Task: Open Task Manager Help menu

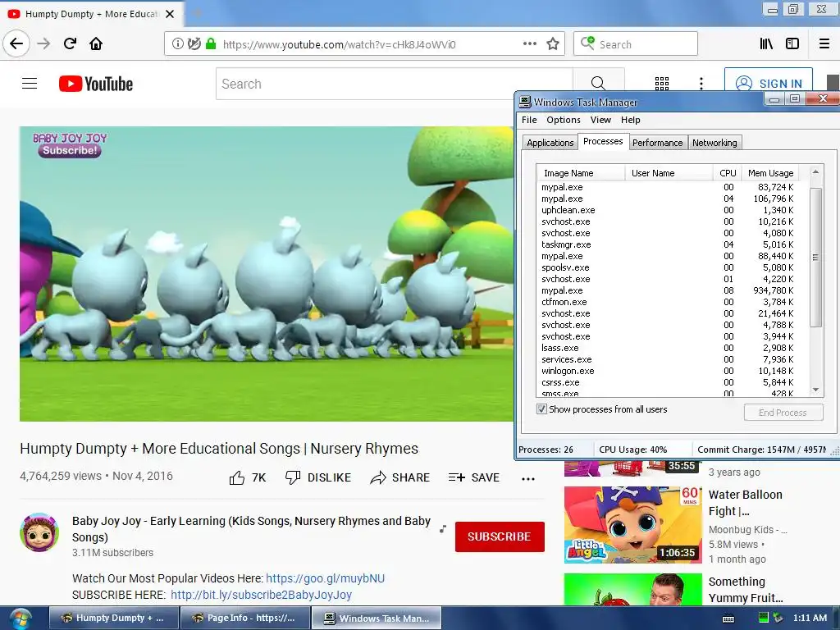Action: 631,120
